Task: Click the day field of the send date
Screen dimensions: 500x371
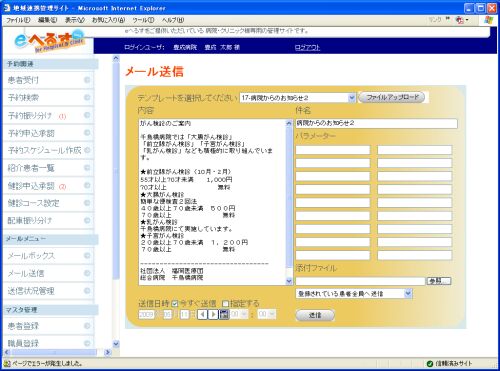Action: (184, 314)
